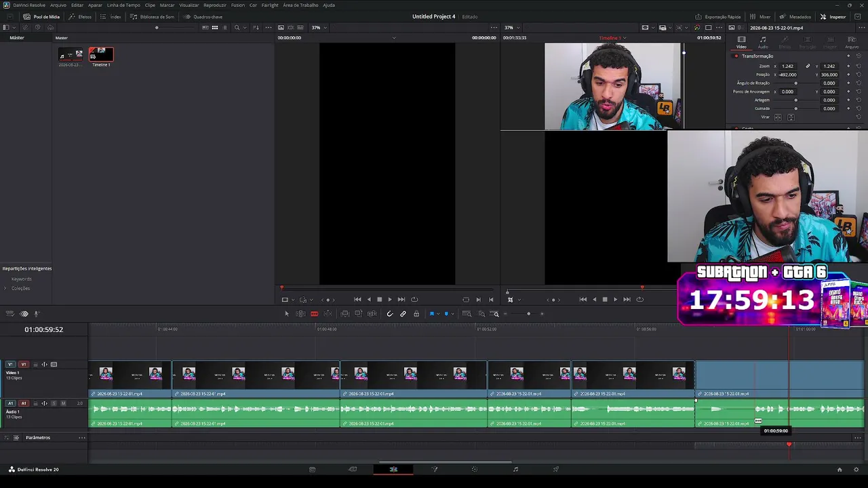The width and height of the screenshot is (868, 488).
Task: Open the flag color dropdown arrow
Action: (437, 314)
